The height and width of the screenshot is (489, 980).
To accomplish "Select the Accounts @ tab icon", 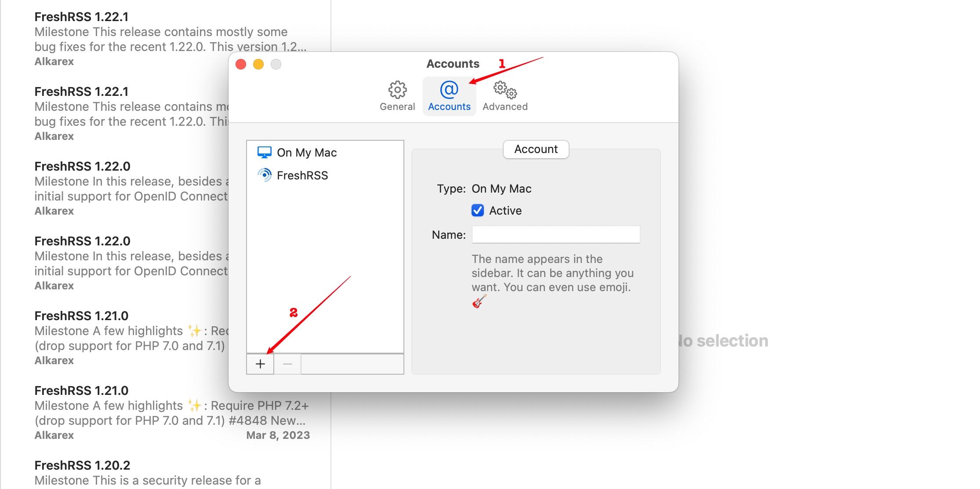I will click(x=449, y=90).
